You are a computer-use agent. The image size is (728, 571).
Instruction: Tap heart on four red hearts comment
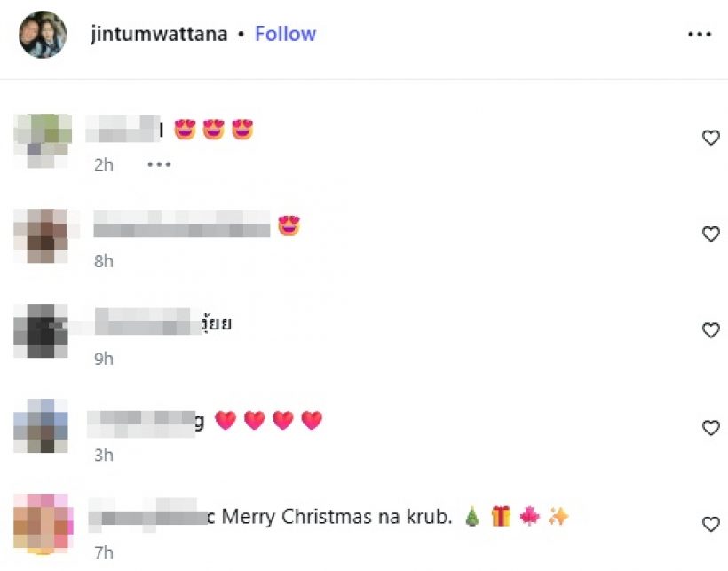point(710,427)
